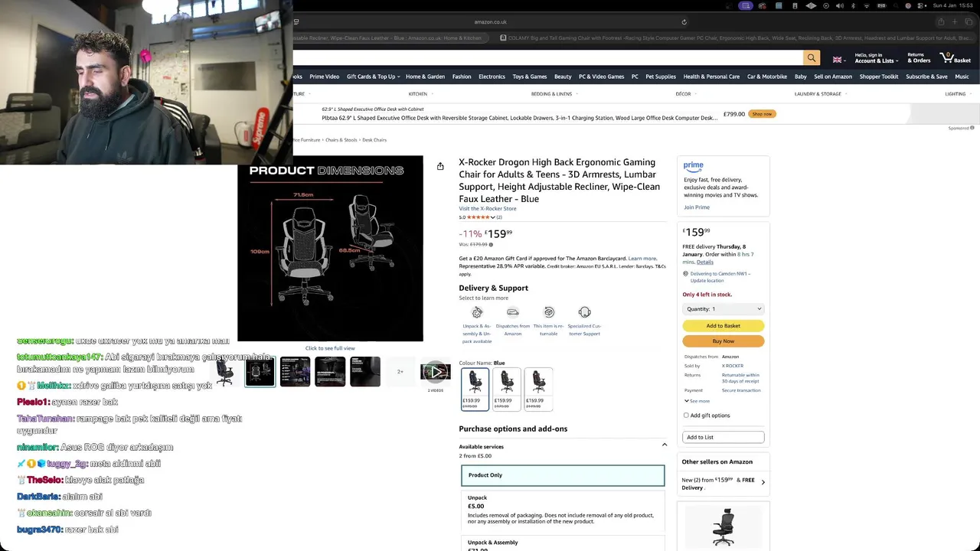Open the Décor category dropdown
This screenshot has height=551, width=980.
click(686, 94)
